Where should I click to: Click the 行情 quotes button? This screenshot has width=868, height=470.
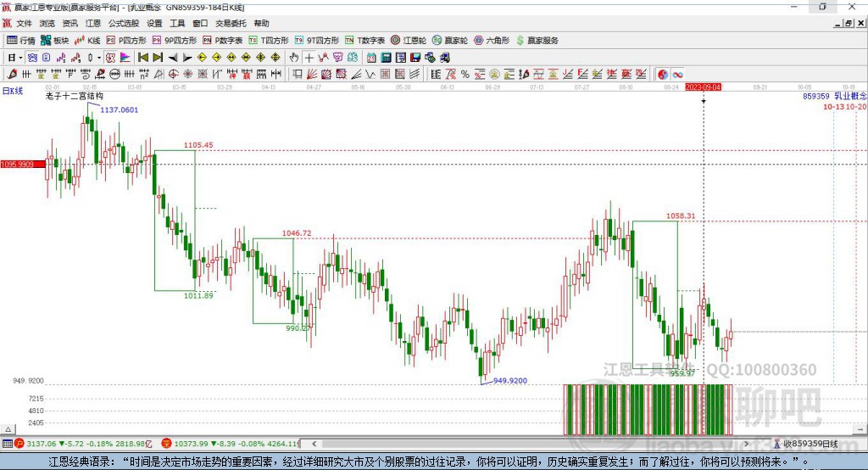pyautogui.click(x=21, y=41)
